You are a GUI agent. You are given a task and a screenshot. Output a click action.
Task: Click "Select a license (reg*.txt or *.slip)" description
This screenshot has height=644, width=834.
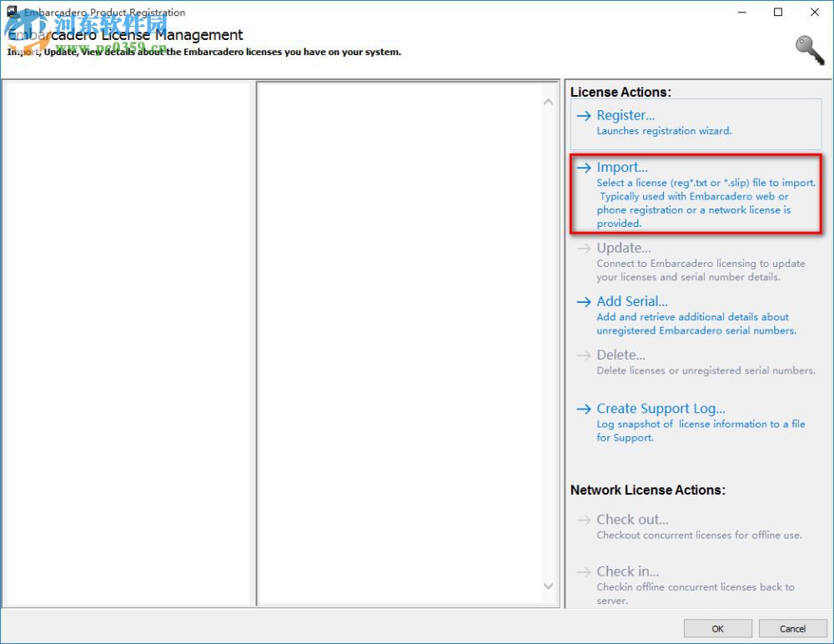coord(706,204)
